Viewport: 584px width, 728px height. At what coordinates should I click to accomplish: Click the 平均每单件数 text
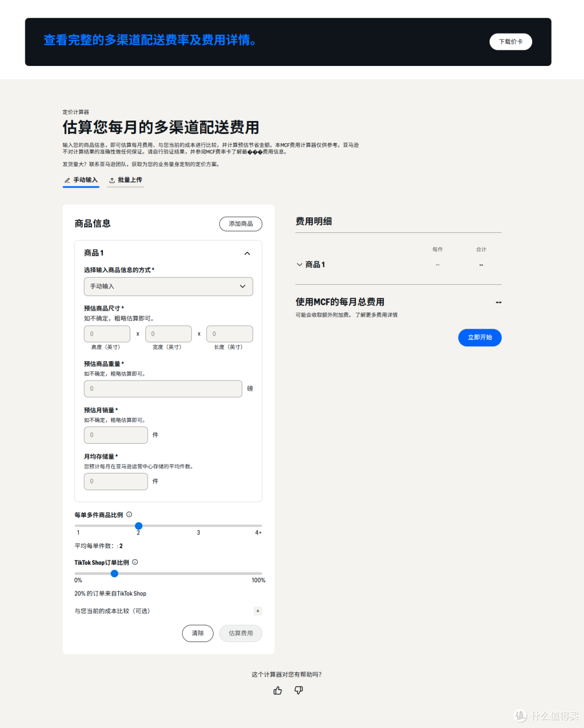[98, 546]
